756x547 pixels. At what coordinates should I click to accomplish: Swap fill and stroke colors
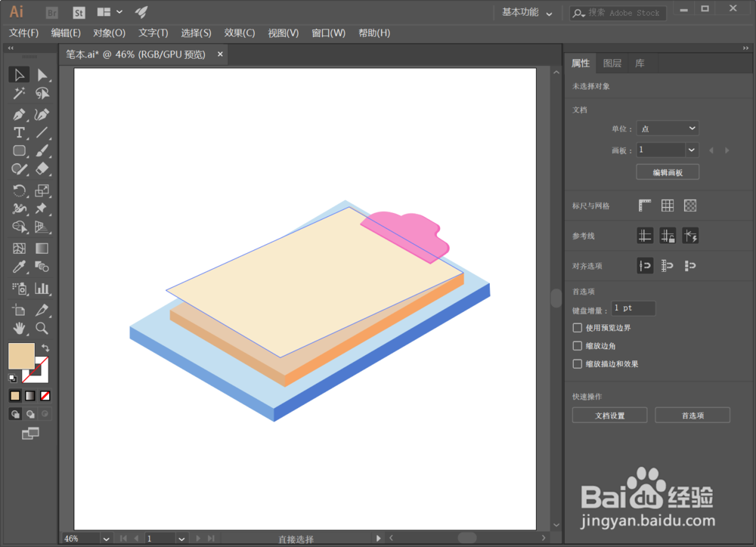coord(45,348)
